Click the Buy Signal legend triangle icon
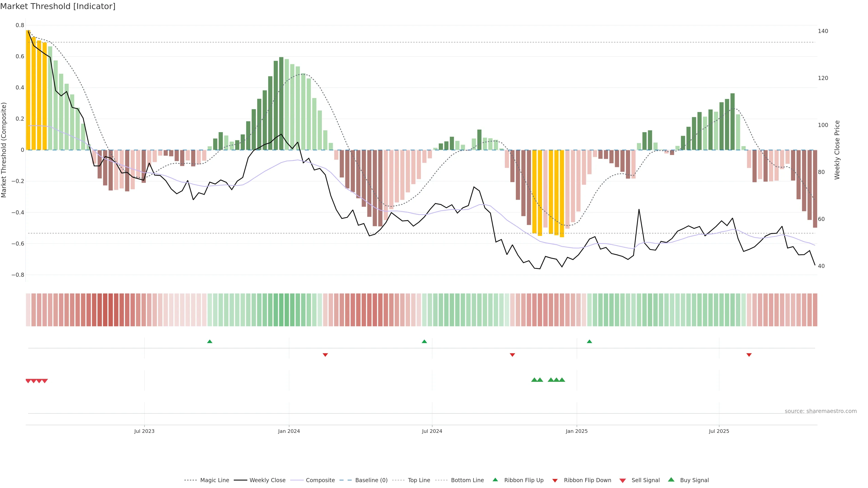The height and width of the screenshot is (488, 868). pos(671,480)
